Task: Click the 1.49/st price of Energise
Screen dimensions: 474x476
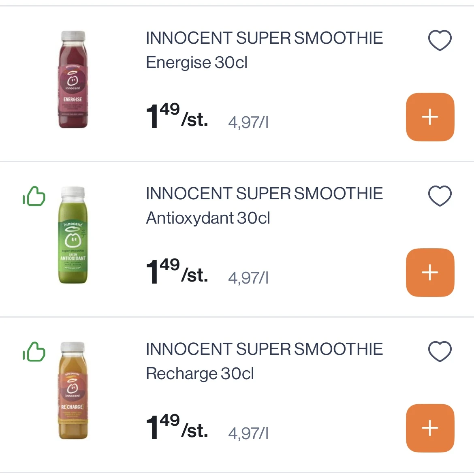Action: 177,116
